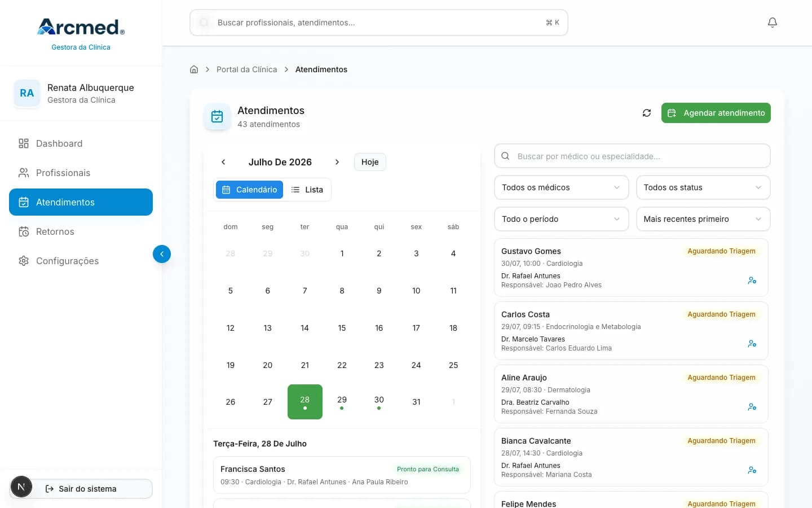Image resolution: width=812 pixels, height=508 pixels.
Task: Switch to Calendário view
Action: [249, 190]
